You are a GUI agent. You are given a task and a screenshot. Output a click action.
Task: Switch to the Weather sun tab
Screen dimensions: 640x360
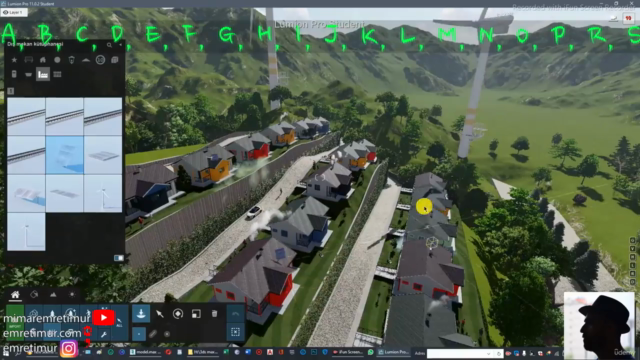point(72,295)
